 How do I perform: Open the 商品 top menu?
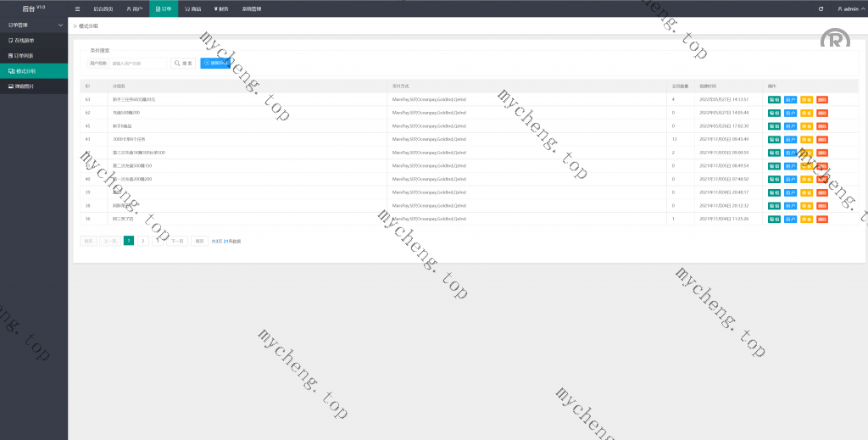(193, 8)
